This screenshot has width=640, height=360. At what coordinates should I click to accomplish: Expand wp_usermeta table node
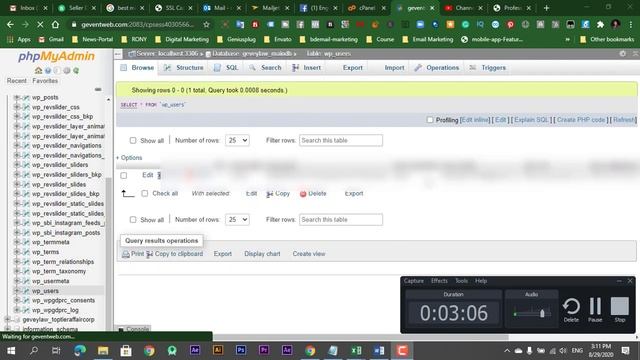17,281
